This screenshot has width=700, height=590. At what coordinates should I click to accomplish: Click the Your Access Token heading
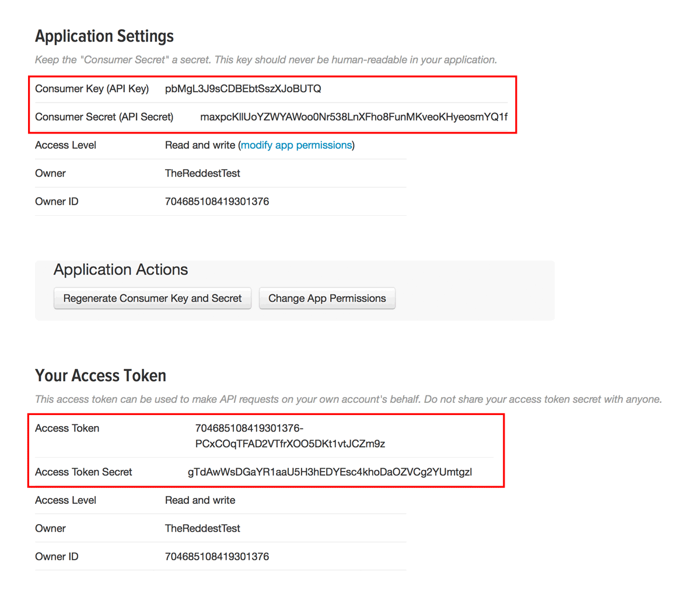100,375
